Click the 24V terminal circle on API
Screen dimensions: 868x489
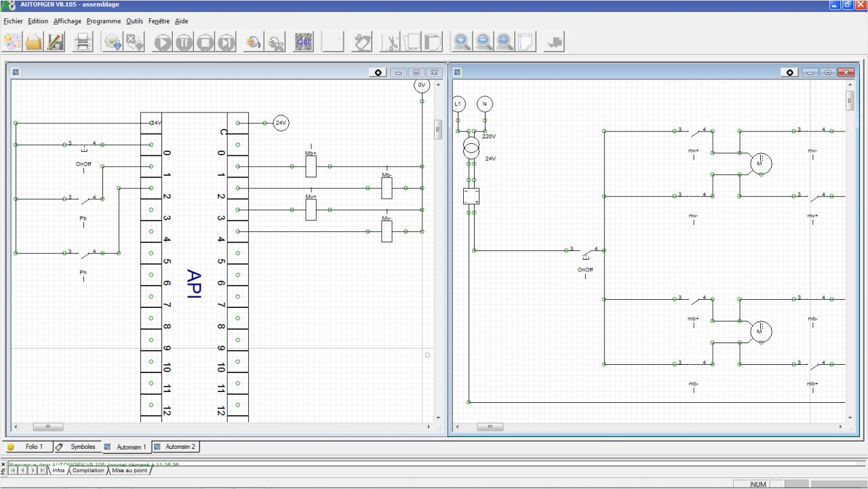click(281, 123)
